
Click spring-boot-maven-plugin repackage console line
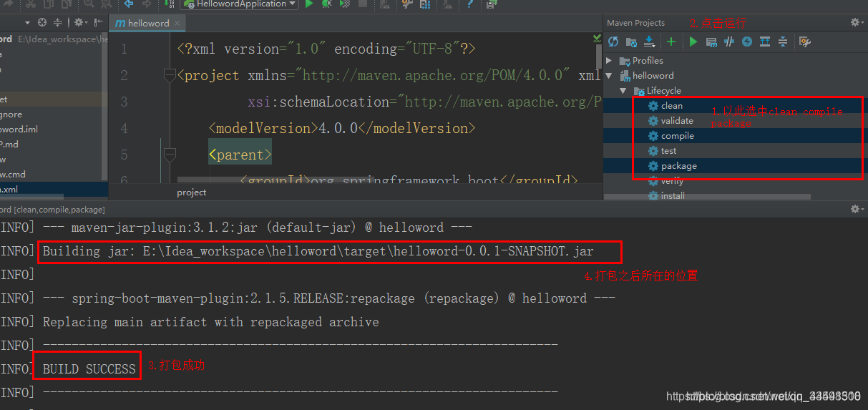click(x=329, y=298)
